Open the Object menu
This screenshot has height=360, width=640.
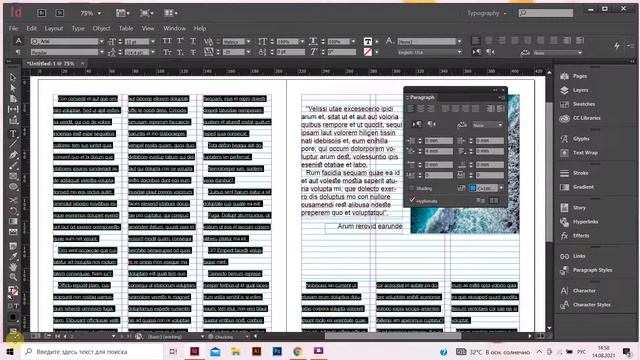click(x=101, y=29)
